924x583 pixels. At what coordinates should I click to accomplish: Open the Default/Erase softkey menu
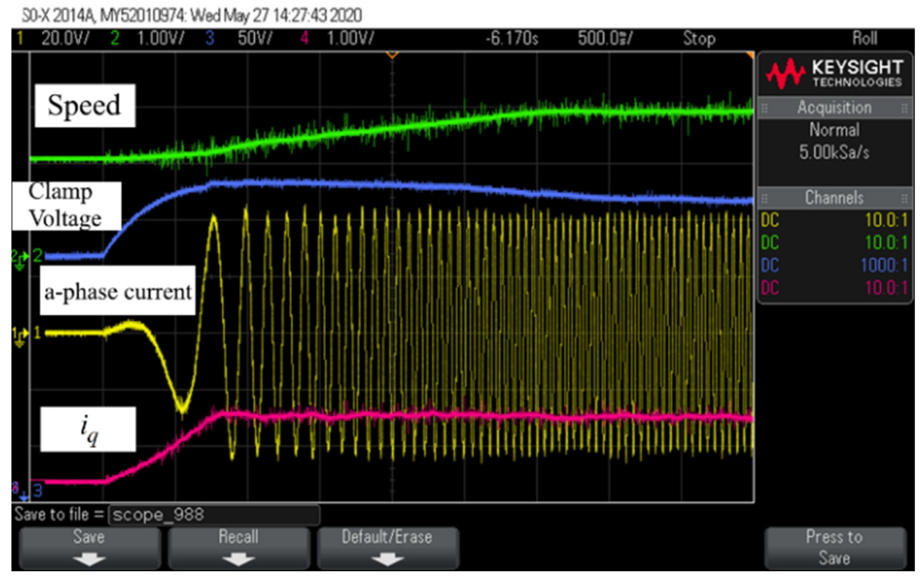point(387,547)
